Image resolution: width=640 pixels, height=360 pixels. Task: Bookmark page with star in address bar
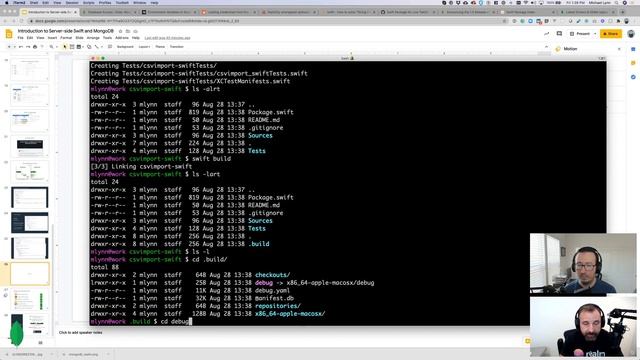click(x=505, y=21)
